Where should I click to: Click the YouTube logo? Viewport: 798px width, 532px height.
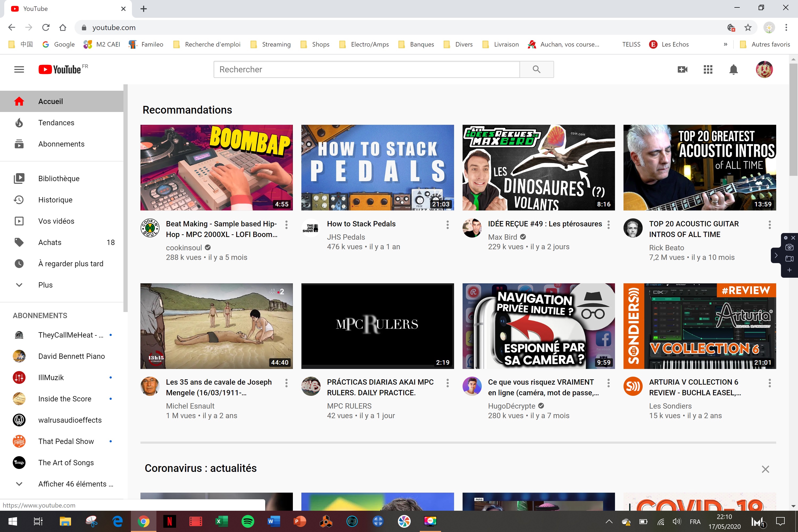[x=60, y=69]
